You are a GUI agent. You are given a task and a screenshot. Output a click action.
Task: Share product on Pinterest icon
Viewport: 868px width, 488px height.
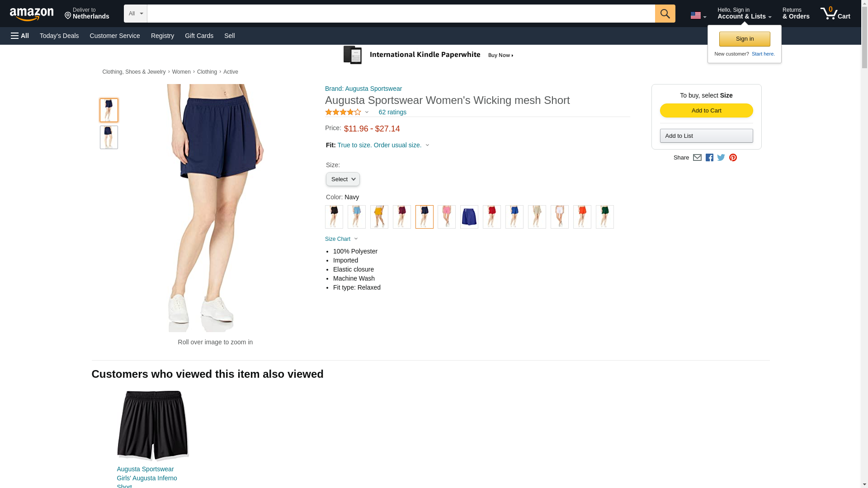tap(732, 158)
